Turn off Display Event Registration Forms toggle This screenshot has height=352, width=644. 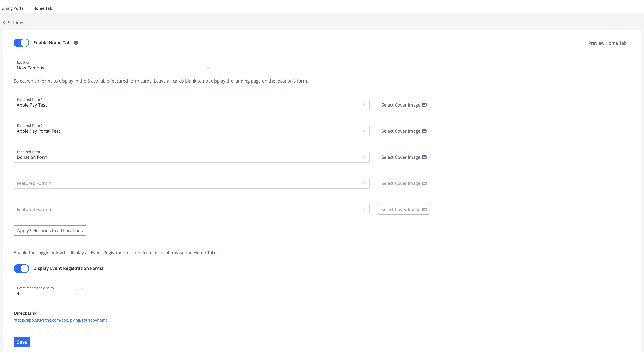tap(21, 268)
